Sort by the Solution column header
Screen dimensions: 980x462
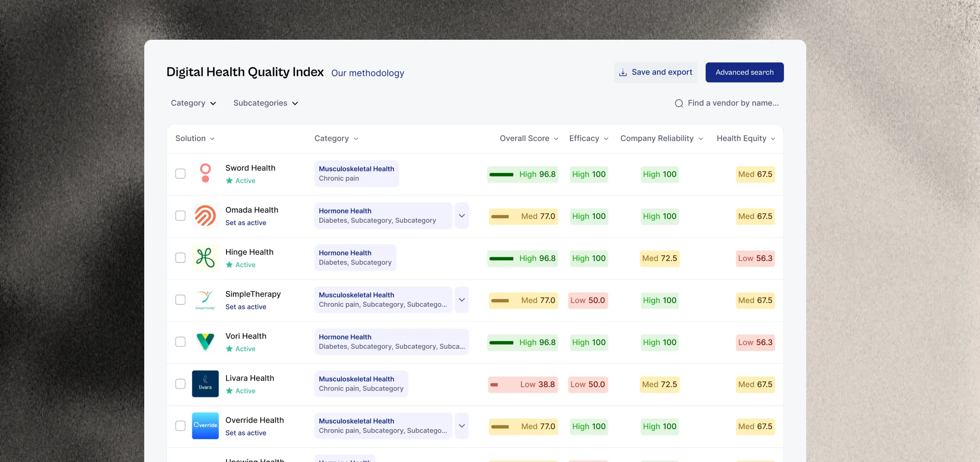coord(195,139)
